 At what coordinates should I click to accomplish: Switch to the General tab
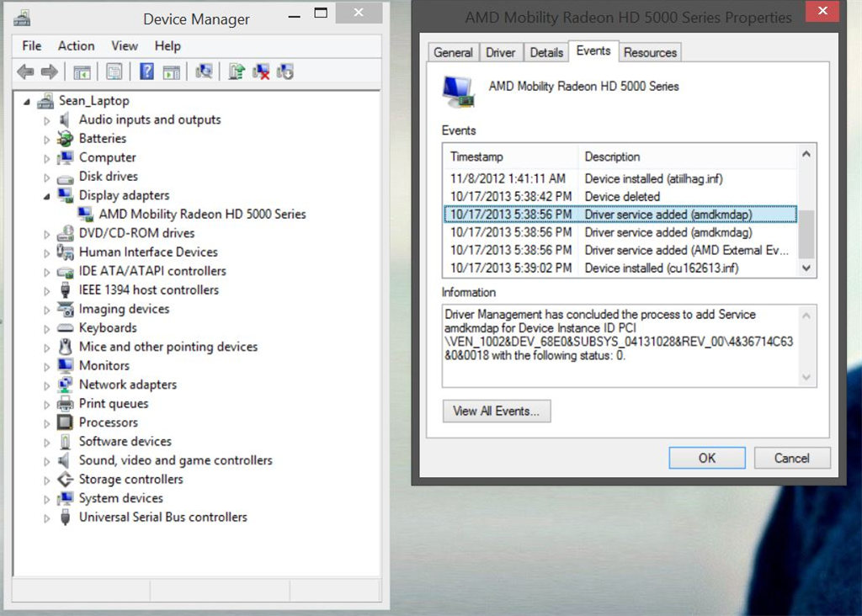point(453,53)
